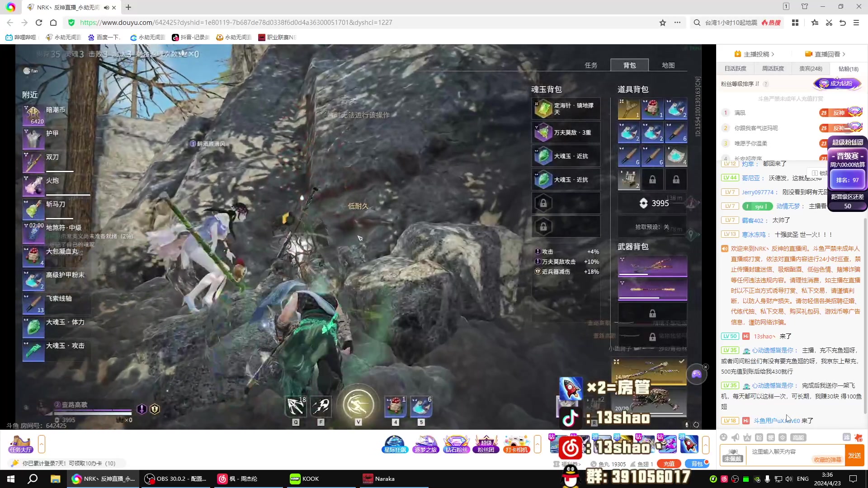The width and height of the screenshot is (868, 488).
Task: Click the megaphone broadcast icon in chat
Action: (736, 437)
